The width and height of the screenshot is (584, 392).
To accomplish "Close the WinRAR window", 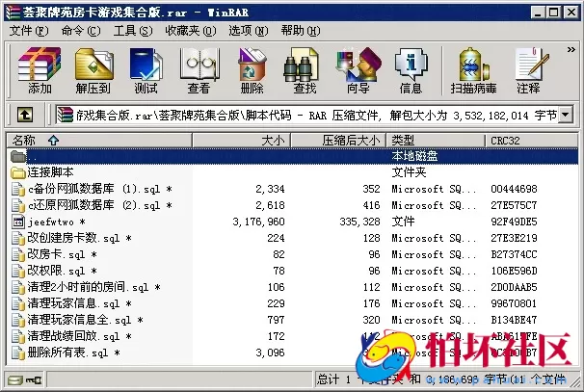I will [x=571, y=13].
